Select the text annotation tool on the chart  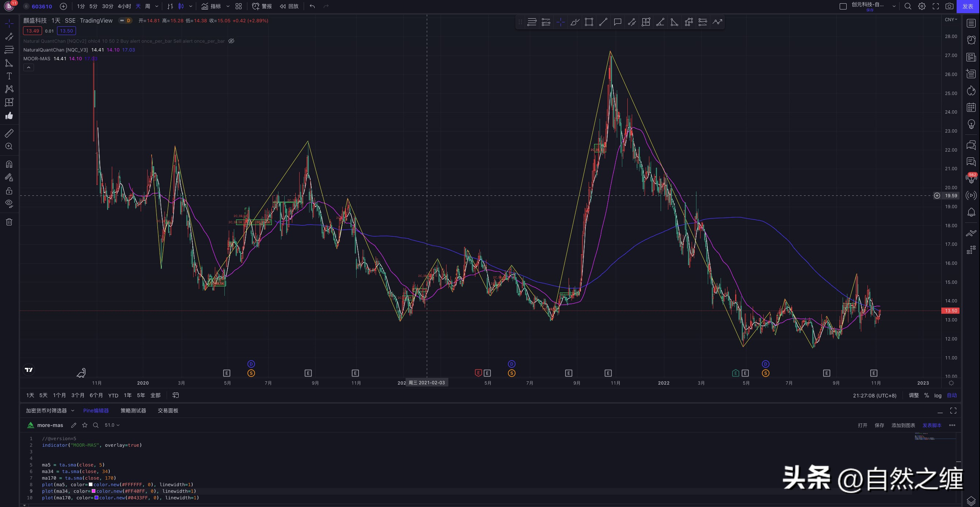pyautogui.click(x=9, y=76)
